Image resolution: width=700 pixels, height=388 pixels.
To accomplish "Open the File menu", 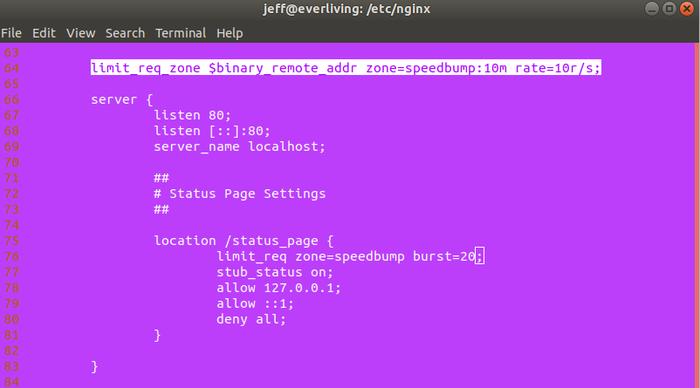I will (x=11, y=33).
